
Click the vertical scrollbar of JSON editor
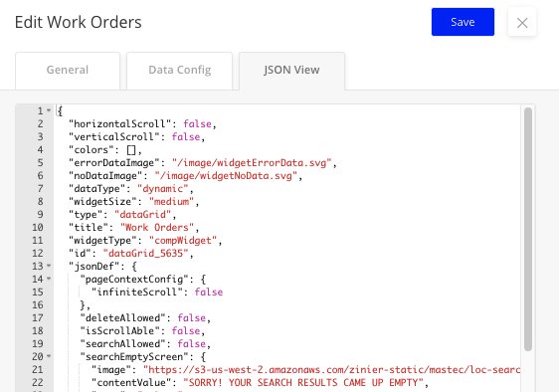pos(528,229)
